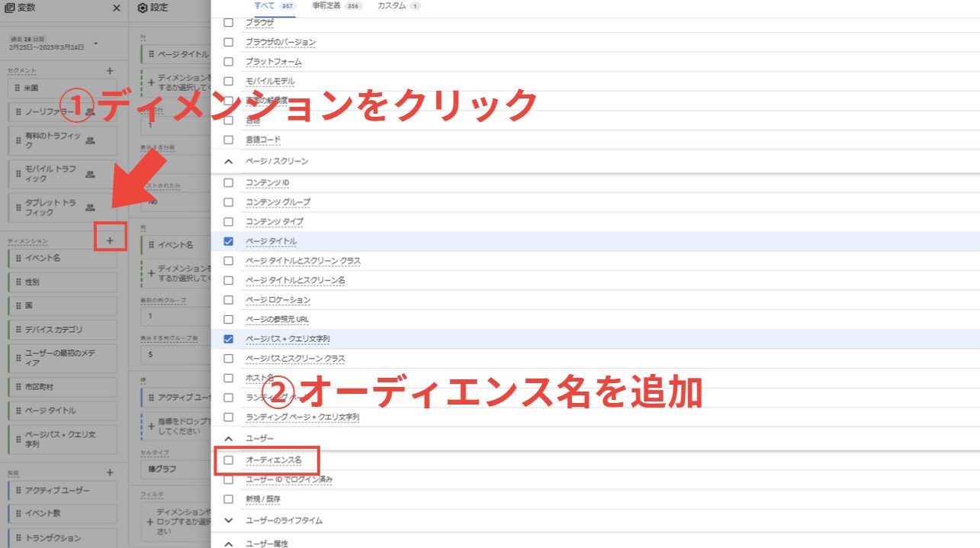980x548 pixels.
Task: Select the ページパス + クエリ文字列 chip in 変数 panel
Action: click(63, 439)
